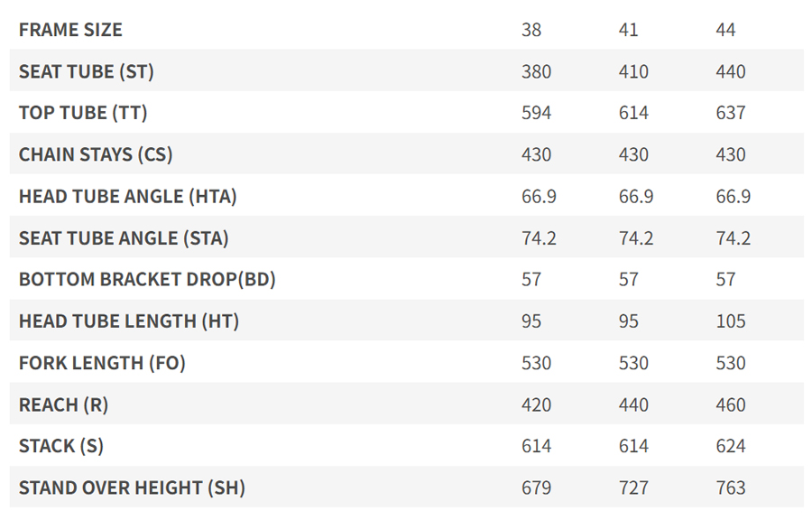This screenshot has height=520, width=812.
Task: Click the seat tube value 380
Action: [536, 71]
